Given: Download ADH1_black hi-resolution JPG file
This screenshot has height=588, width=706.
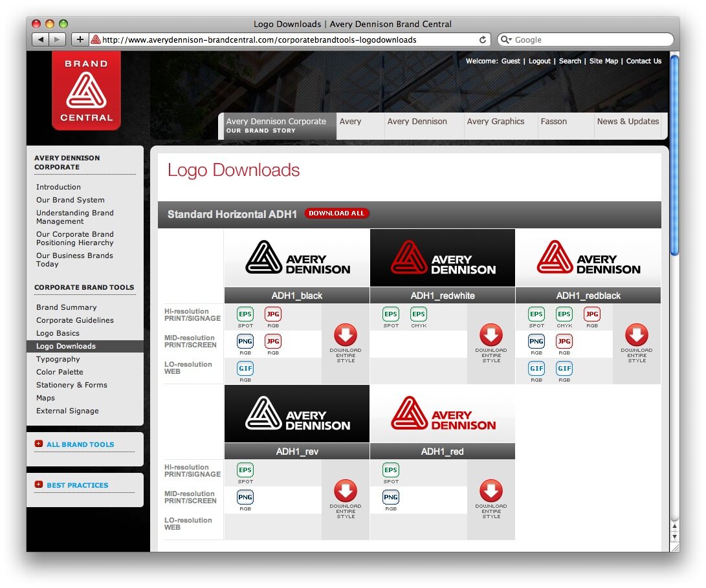Looking at the screenshot, I should (273, 314).
